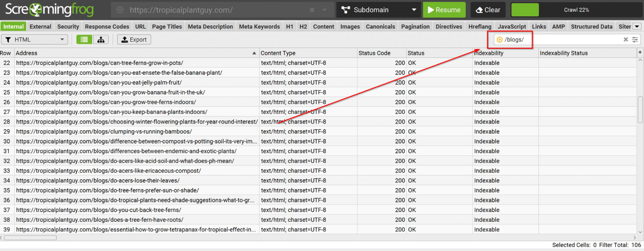Screen dimensions: 644x251
Task: Open the Subdomain mode dropdown
Action: [379, 10]
